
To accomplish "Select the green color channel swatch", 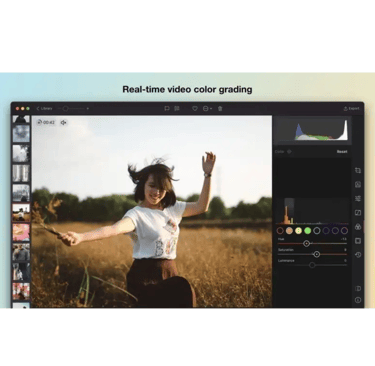I will pyautogui.click(x=308, y=230).
